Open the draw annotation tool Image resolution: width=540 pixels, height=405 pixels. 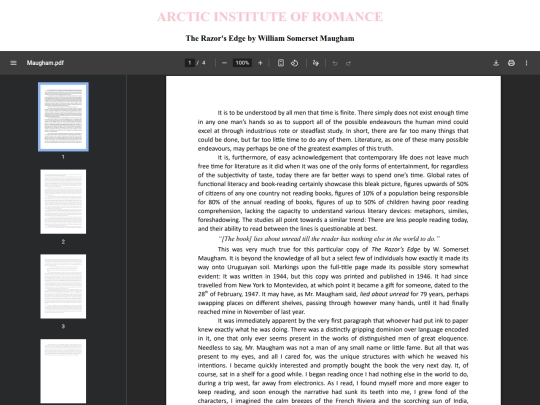[x=315, y=63]
